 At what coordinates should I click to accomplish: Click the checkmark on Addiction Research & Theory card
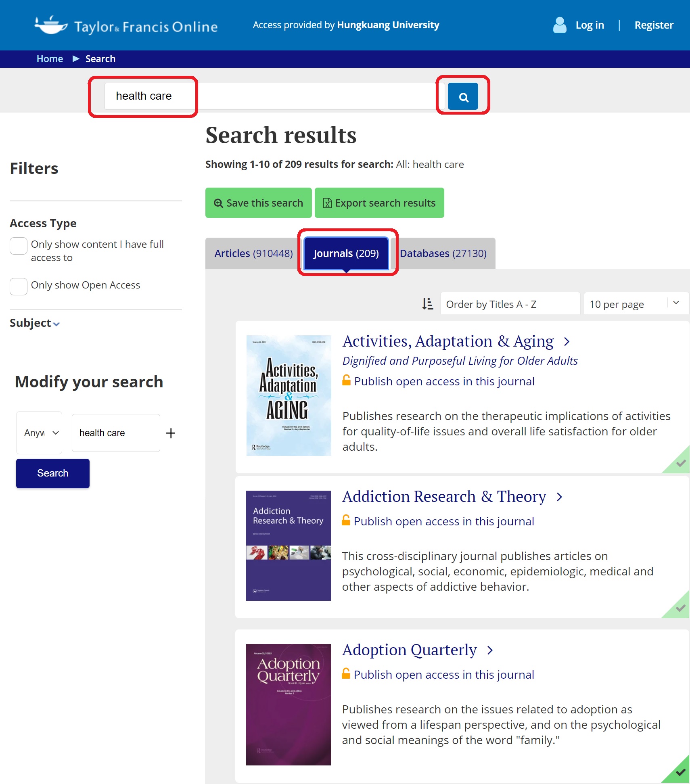pos(680,608)
